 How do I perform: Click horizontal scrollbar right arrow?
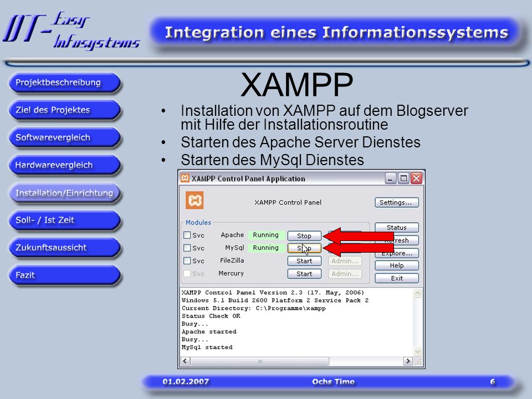[x=408, y=361]
